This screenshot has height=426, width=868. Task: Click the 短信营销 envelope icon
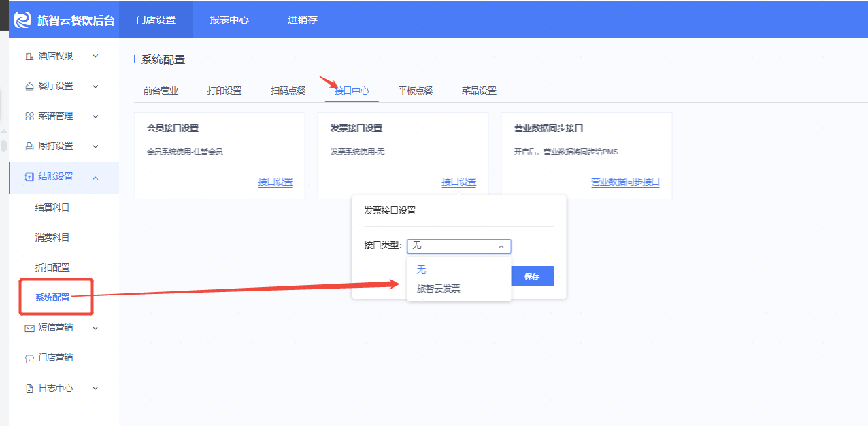[x=29, y=328]
